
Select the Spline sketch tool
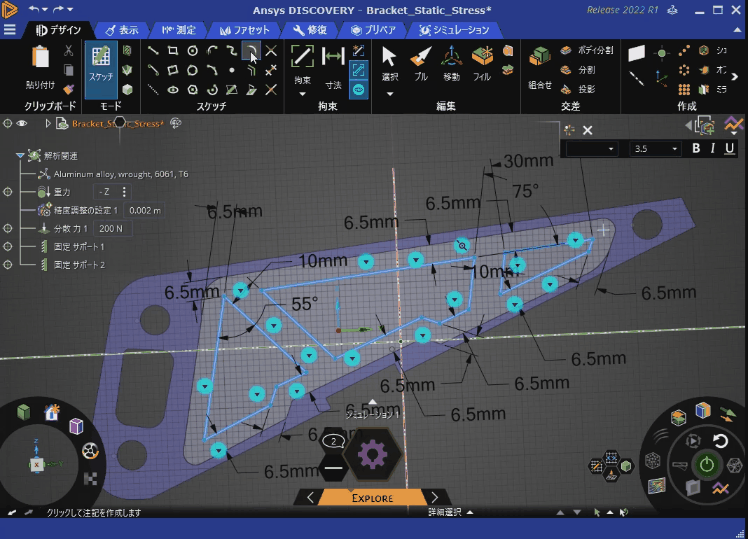click(231, 51)
